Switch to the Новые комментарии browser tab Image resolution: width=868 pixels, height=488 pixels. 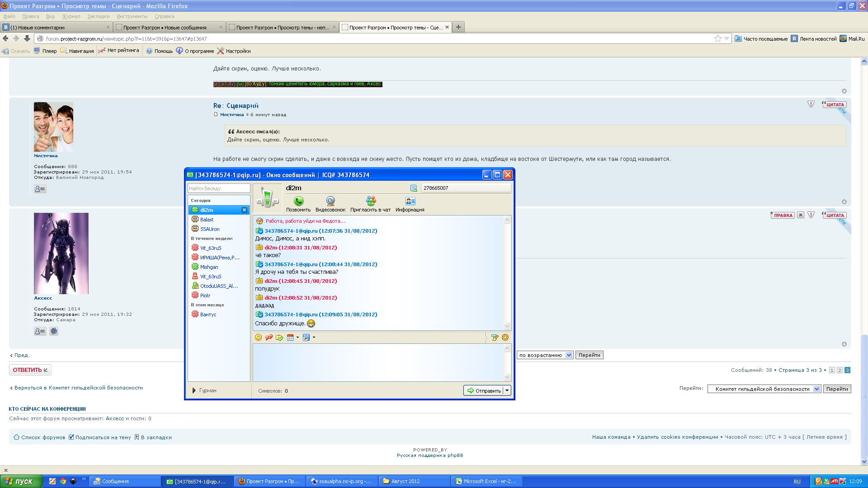[x=56, y=28]
